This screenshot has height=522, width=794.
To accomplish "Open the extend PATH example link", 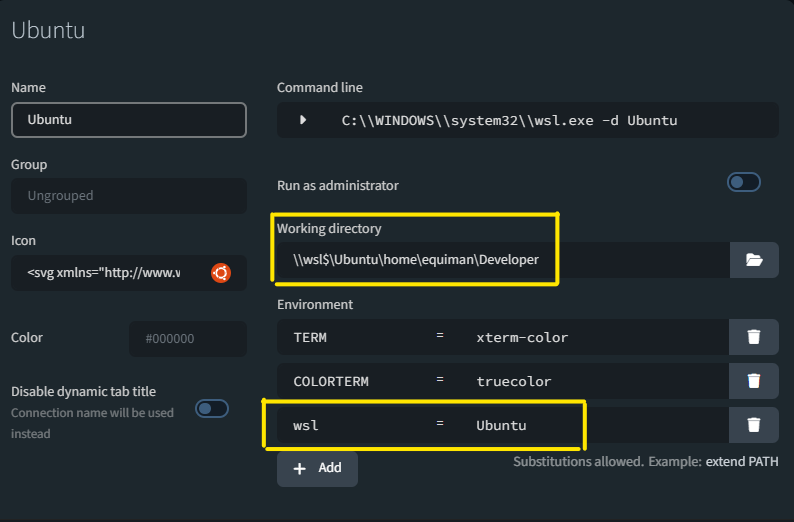I will point(742,462).
